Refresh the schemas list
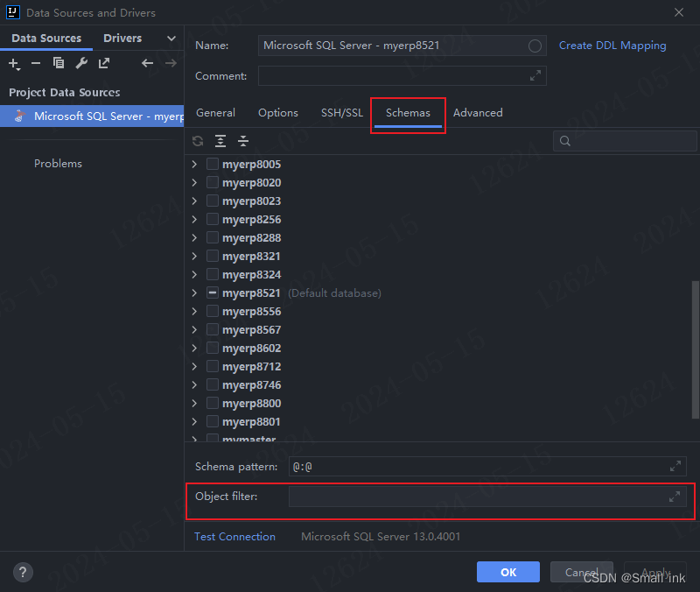The height and width of the screenshot is (592, 700). pyautogui.click(x=198, y=141)
